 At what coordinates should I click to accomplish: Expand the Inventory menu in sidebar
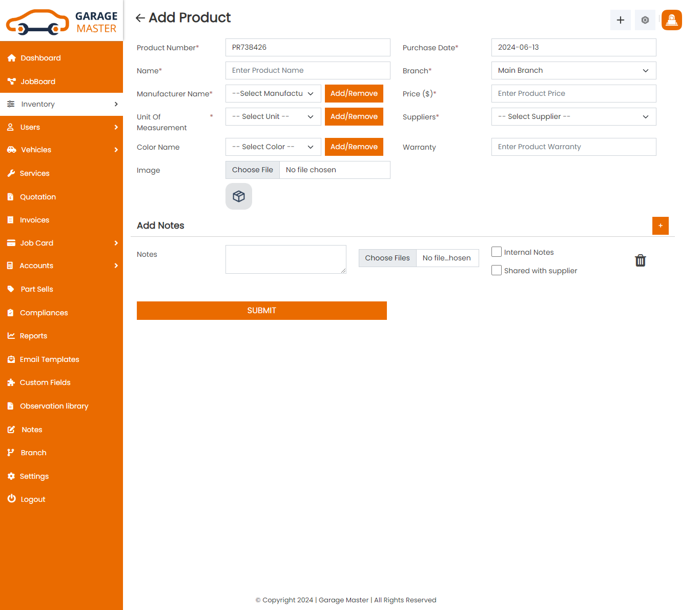[x=61, y=104]
